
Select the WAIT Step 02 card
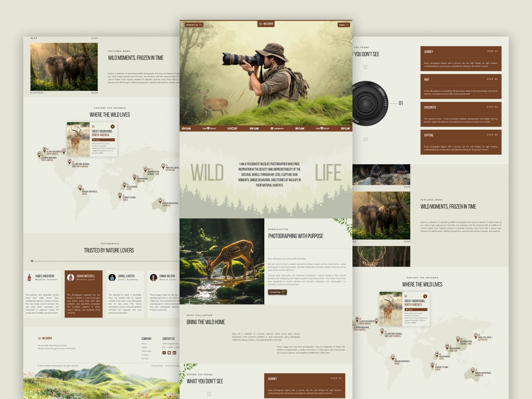tap(461, 86)
